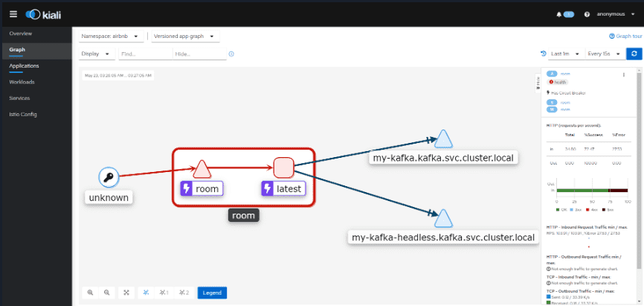The height and width of the screenshot is (306, 644).
Task: Click the W workload badge in side panel
Action: 553,109
